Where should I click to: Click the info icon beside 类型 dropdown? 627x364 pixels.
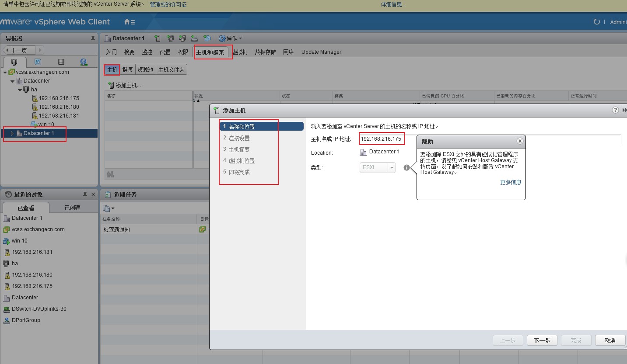407,167
